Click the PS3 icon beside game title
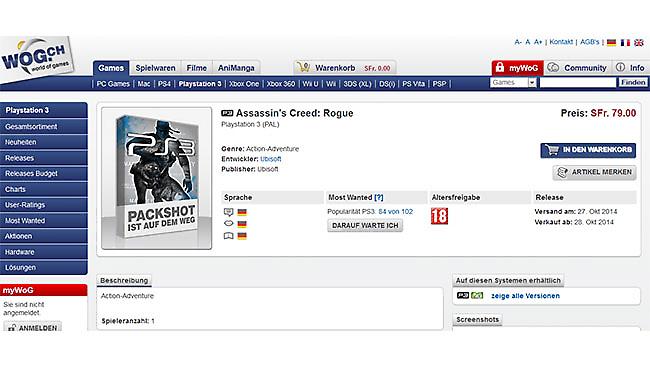The height and width of the screenshot is (366, 650). (x=227, y=113)
